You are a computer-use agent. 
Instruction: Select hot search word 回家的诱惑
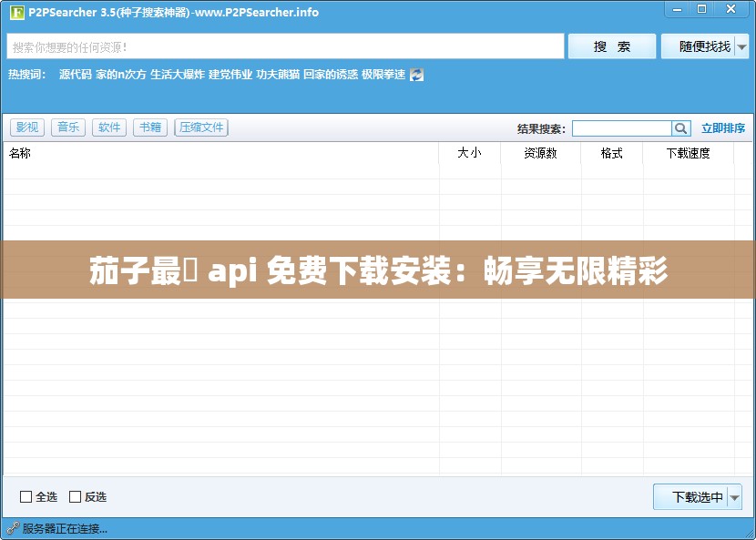331,75
